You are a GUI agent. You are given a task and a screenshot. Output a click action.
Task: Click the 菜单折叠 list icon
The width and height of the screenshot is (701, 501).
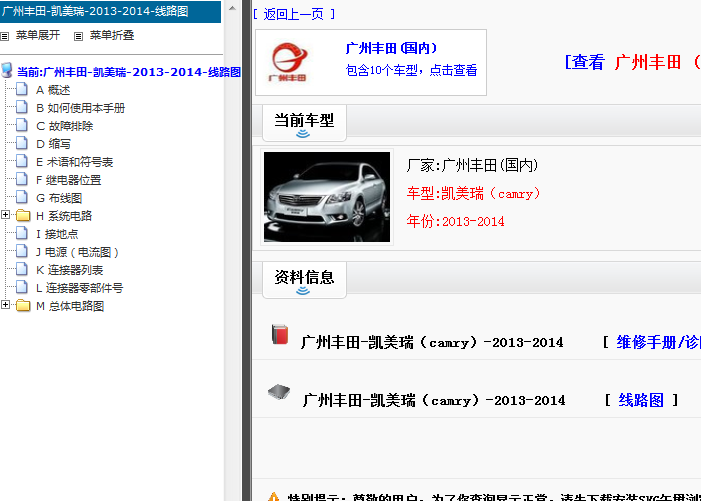[x=78, y=36]
